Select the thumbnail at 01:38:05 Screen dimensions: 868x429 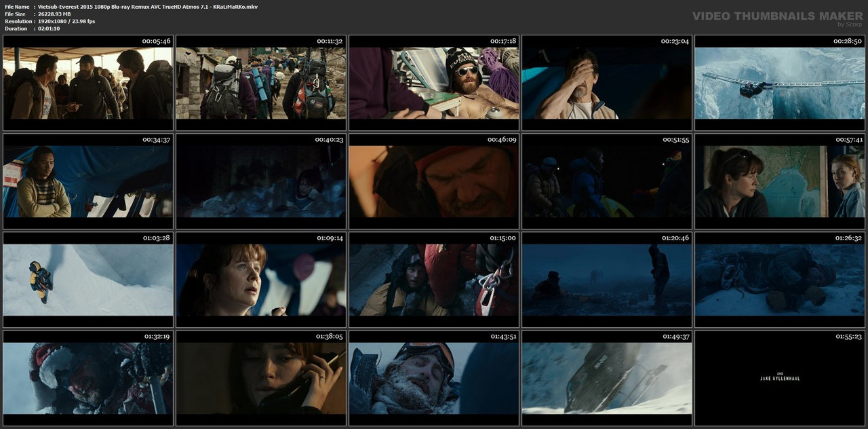(x=261, y=378)
